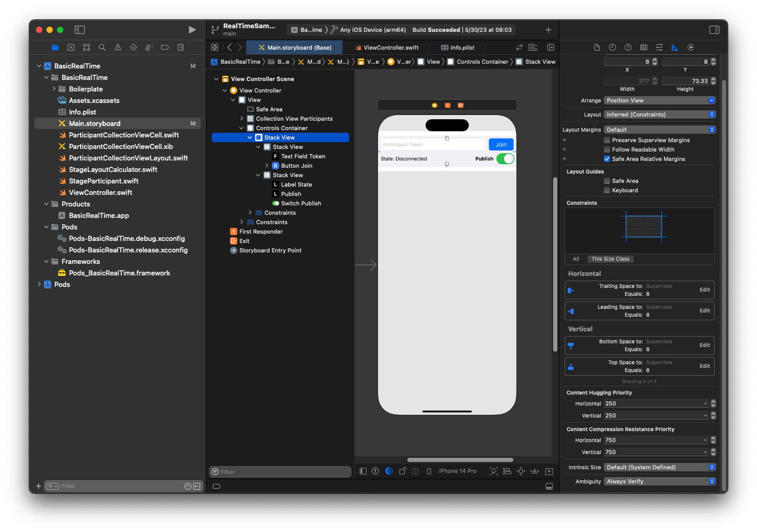Open the Identity inspector

click(644, 47)
